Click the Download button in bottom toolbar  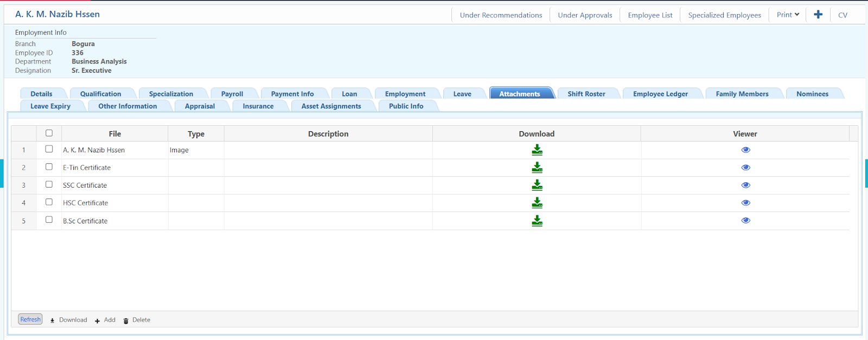tap(68, 320)
